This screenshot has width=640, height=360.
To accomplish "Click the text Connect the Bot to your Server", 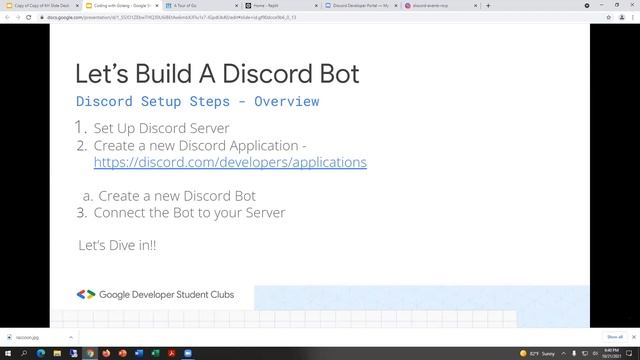I will click(x=189, y=213).
